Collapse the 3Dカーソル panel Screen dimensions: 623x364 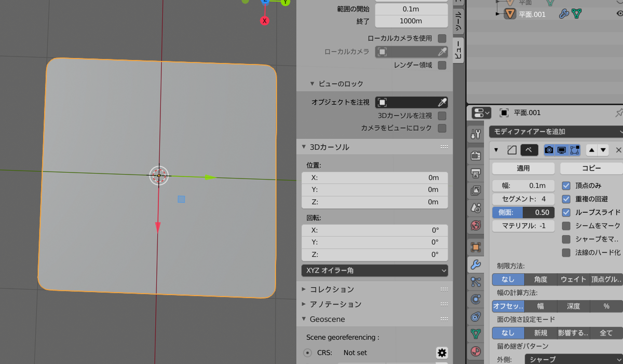(304, 147)
